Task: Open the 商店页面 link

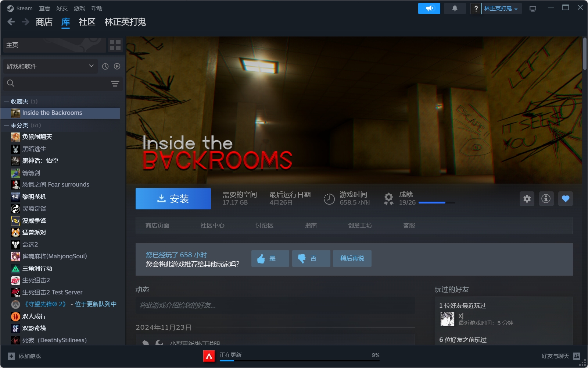Action: point(157,225)
